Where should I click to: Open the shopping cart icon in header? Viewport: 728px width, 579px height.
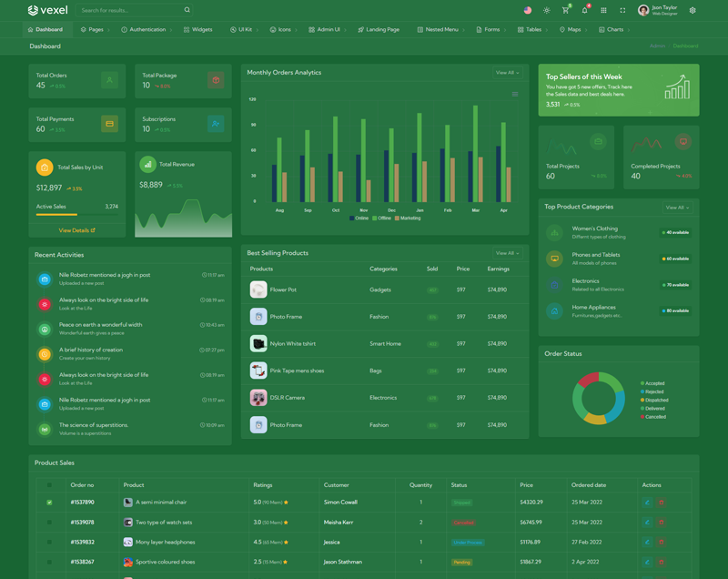pos(565,11)
